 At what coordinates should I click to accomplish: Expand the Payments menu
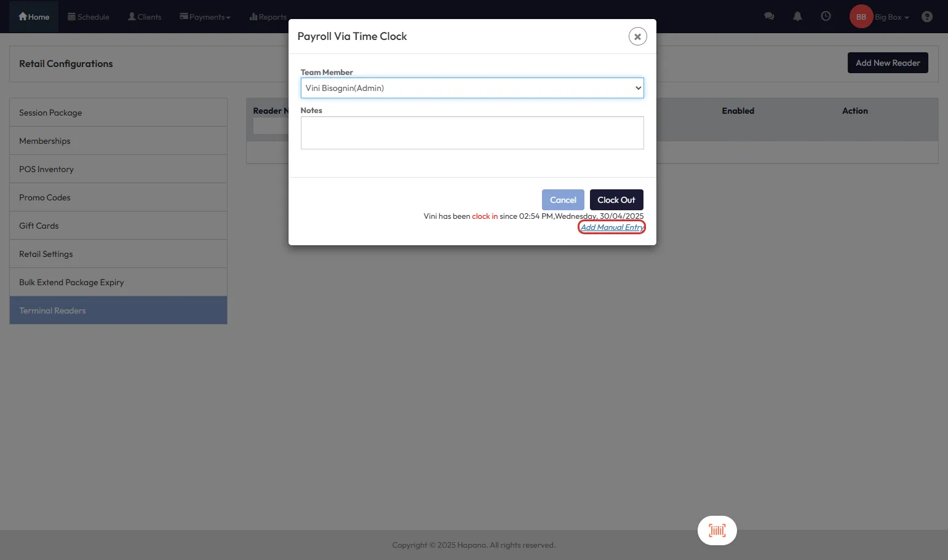pyautogui.click(x=205, y=17)
